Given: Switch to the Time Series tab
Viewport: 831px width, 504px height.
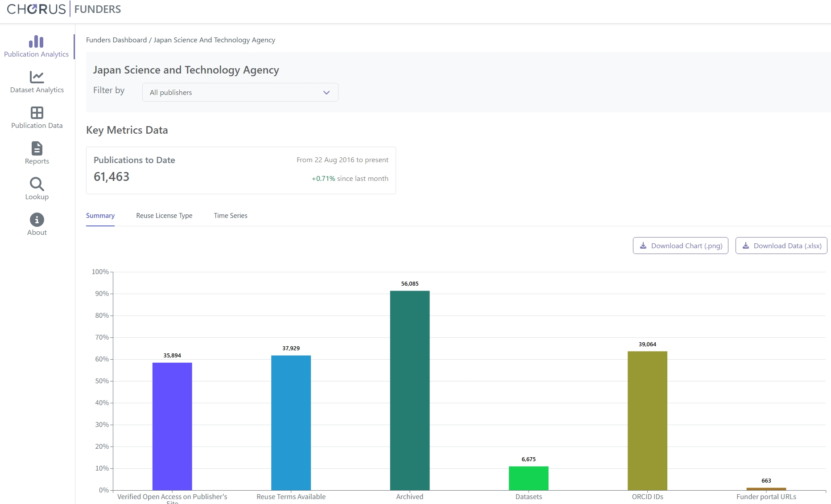Looking at the screenshot, I should click(x=231, y=216).
